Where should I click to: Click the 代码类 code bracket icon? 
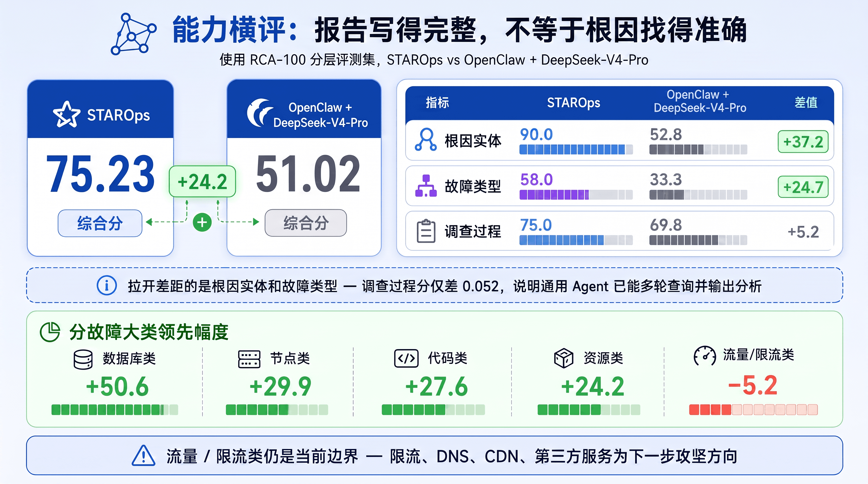tap(406, 358)
